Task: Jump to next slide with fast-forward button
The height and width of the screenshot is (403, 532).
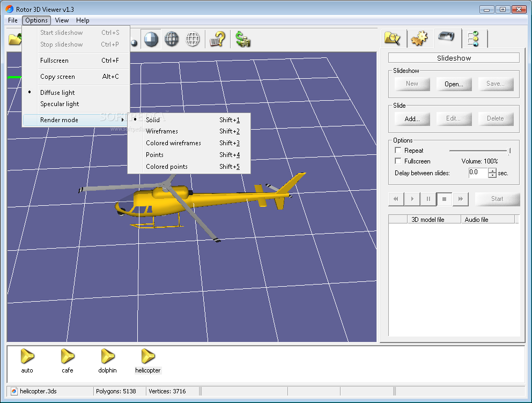Action: click(461, 199)
